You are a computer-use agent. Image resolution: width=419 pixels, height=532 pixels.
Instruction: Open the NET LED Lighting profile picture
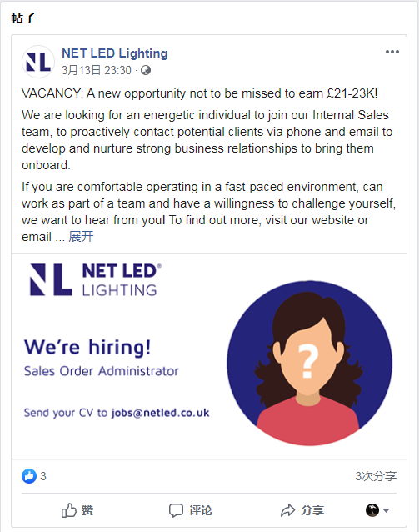tap(38, 62)
